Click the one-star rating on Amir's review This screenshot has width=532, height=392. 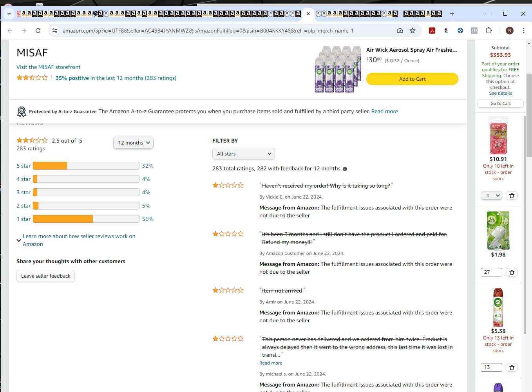coord(228,290)
